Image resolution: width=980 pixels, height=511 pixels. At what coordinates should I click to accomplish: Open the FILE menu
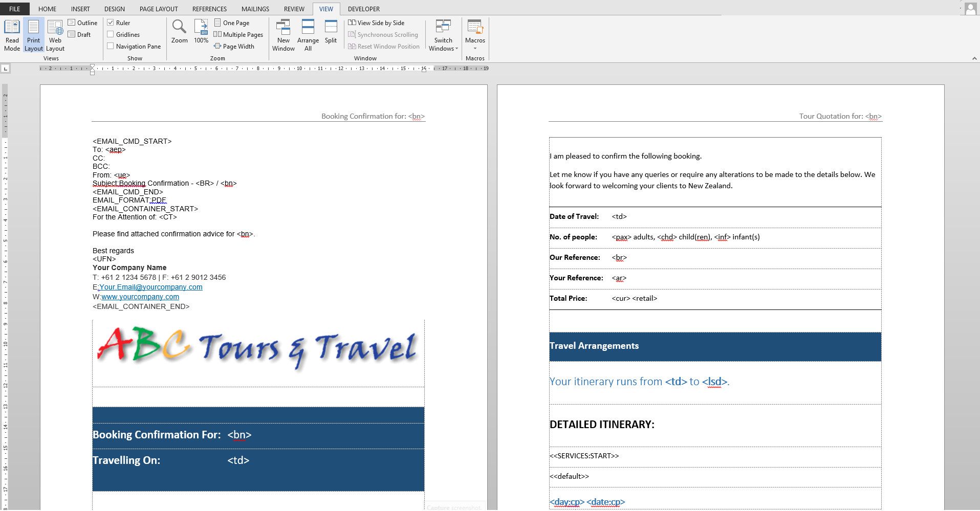(15, 9)
